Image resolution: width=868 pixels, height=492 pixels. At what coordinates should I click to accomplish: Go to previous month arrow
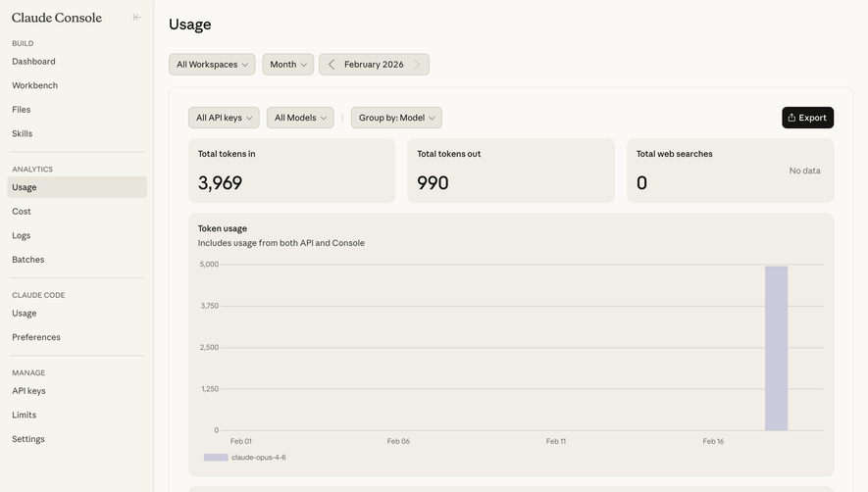pyautogui.click(x=332, y=65)
